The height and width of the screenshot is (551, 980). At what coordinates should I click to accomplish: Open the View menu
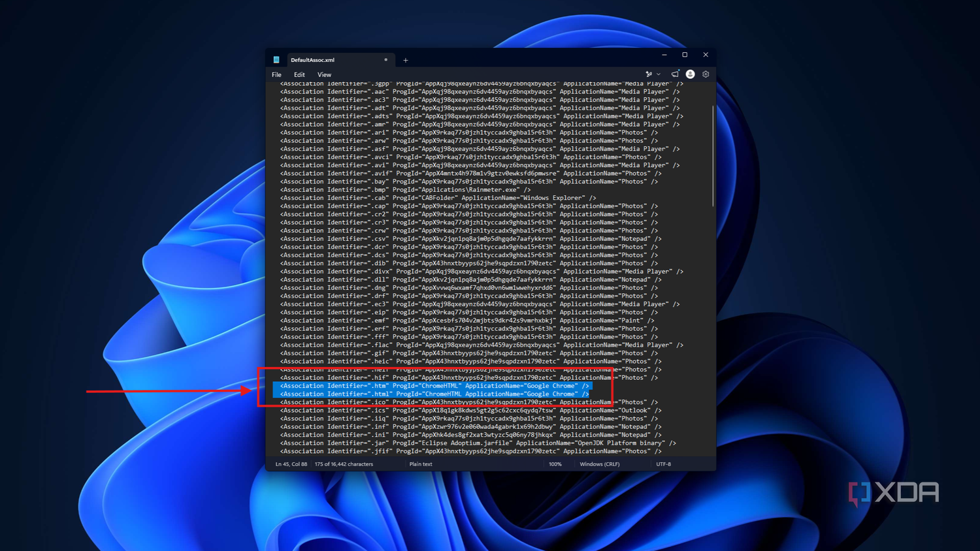[324, 74]
